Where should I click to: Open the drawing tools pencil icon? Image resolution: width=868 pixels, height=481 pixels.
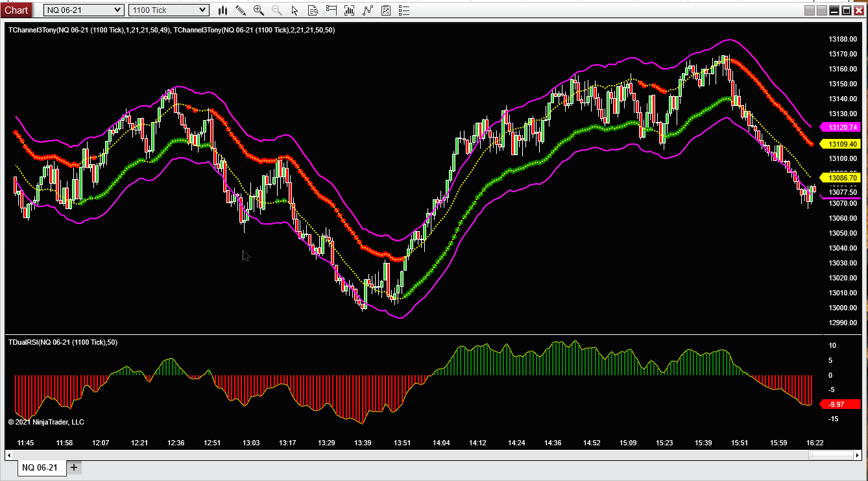pos(241,10)
